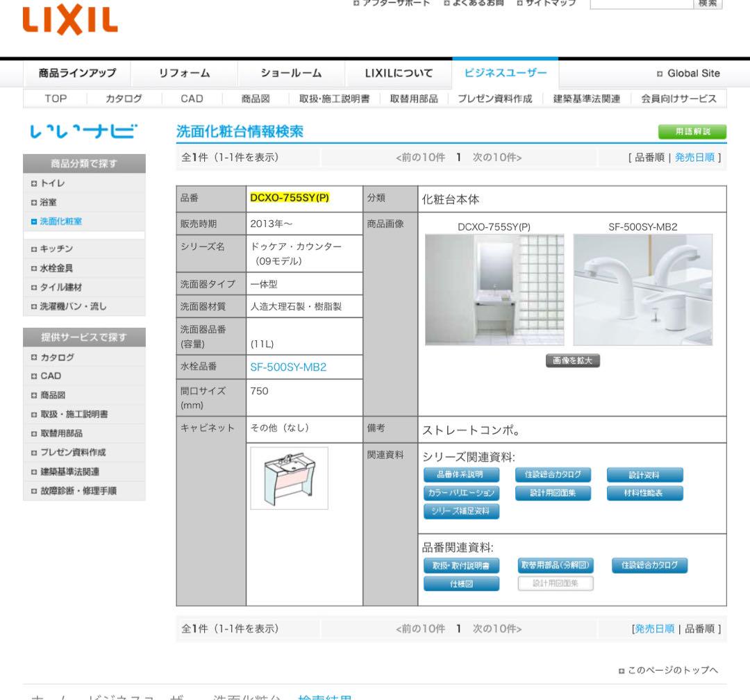Screen dimensions: 750x700
Task: Sort by 発売日順 above the results table
Action: 694,158
